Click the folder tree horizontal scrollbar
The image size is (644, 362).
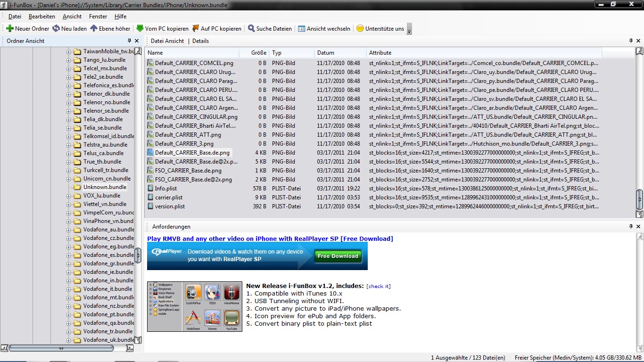(61, 348)
